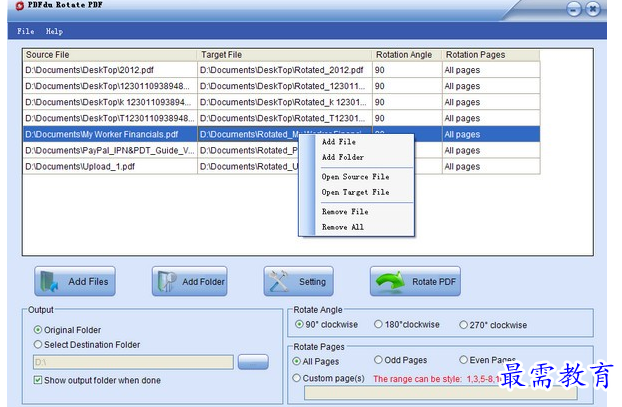Click All pages cell in PayPal row
This screenshot has width=622, height=407.
pyautogui.click(x=491, y=150)
